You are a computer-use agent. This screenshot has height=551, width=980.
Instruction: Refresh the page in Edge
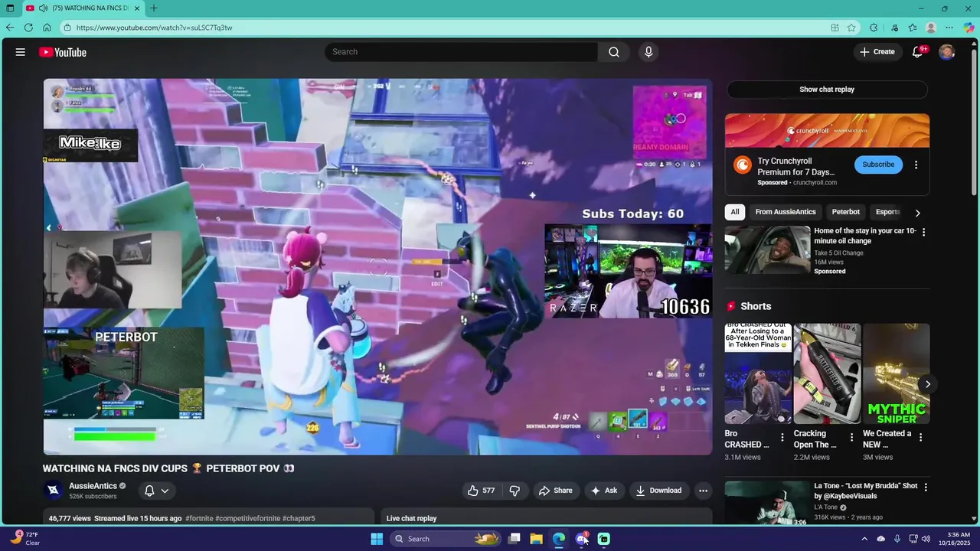(x=28, y=28)
